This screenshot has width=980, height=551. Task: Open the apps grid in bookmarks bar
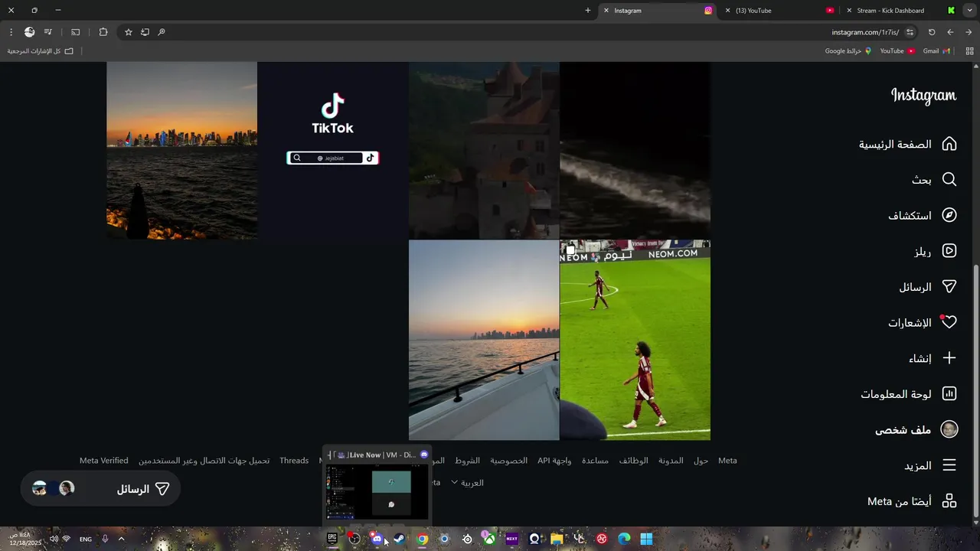(x=969, y=51)
